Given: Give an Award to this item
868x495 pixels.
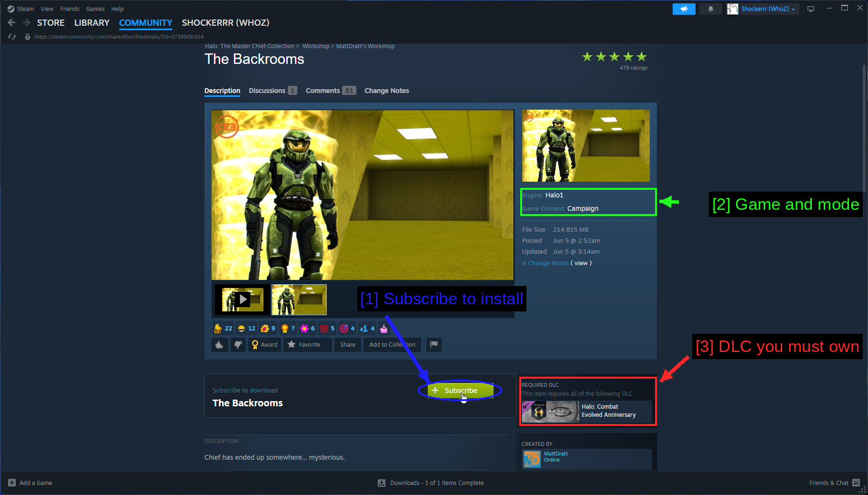Looking at the screenshot, I should pos(264,345).
